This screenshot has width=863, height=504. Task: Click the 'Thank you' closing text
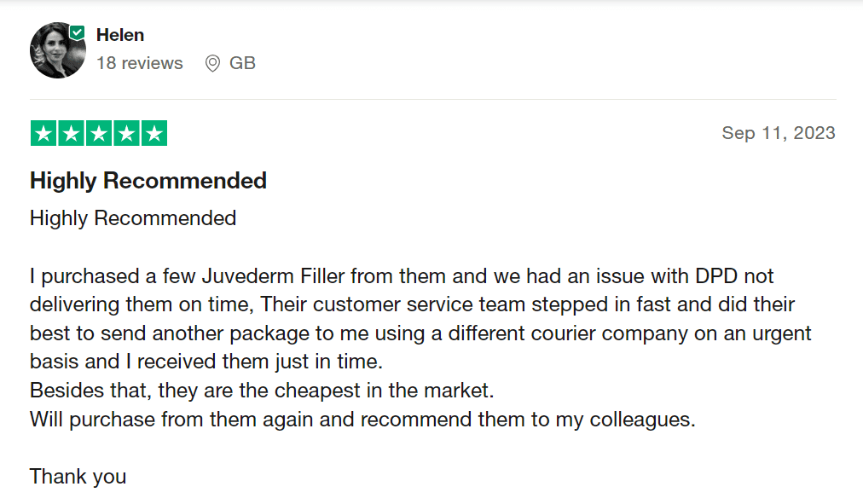tap(78, 477)
